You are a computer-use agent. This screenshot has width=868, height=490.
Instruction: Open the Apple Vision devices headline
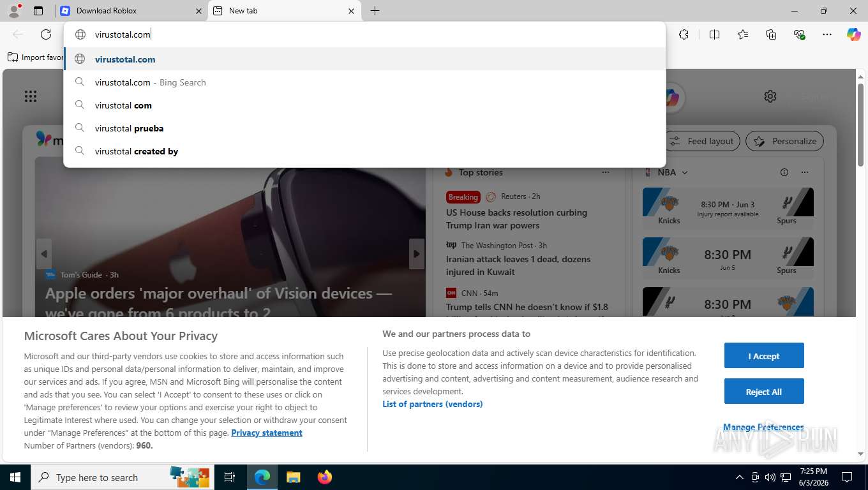click(x=219, y=302)
